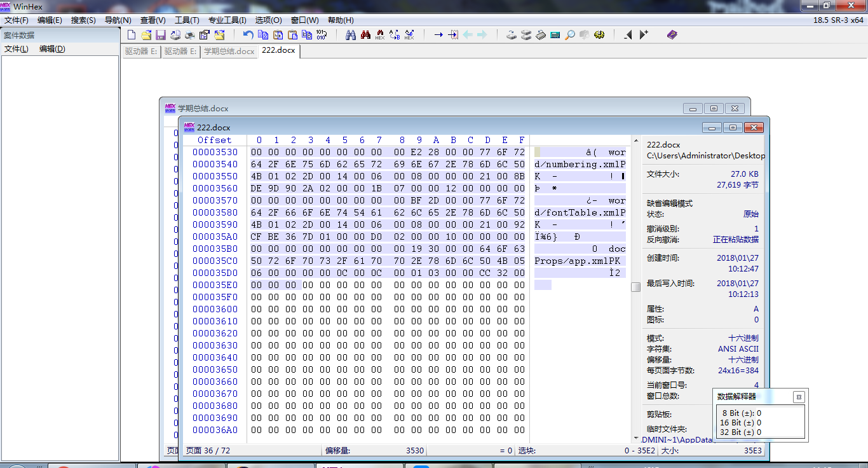Click the Go To Offset arrow icon
Screen dimensions: 868x468
pyautogui.click(x=438, y=35)
